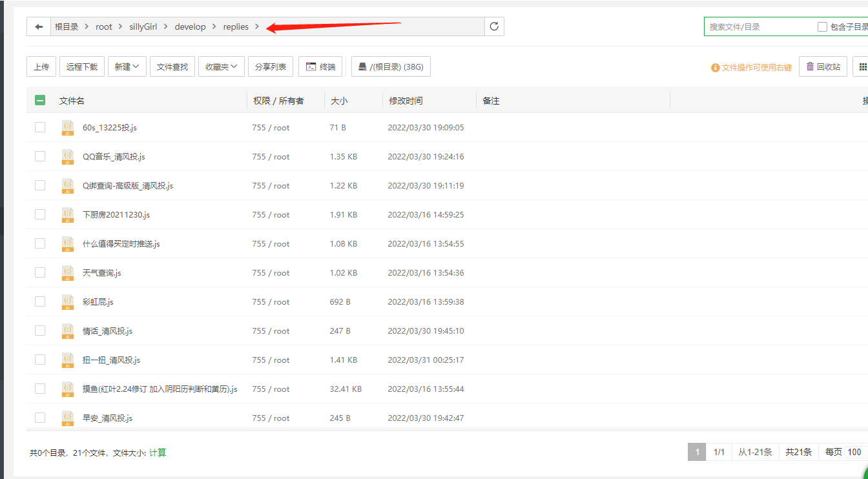Click the 上传 upload button
868x479 pixels.
(x=41, y=66)
